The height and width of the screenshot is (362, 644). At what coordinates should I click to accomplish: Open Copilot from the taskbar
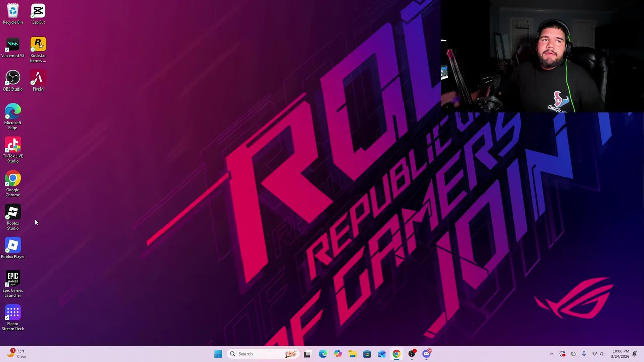[x=338, y=354]
